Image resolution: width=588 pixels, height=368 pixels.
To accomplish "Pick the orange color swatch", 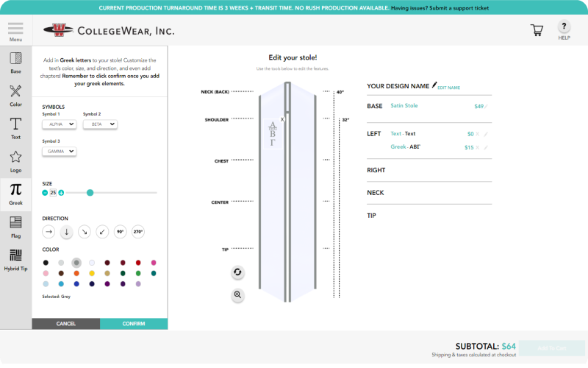I will click(x=76, y=273).
